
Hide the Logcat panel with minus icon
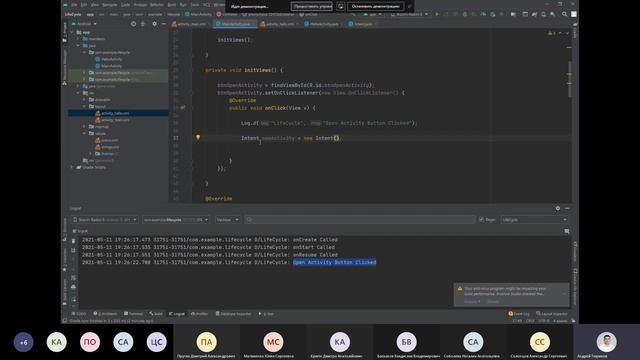[x=567, y=208]
